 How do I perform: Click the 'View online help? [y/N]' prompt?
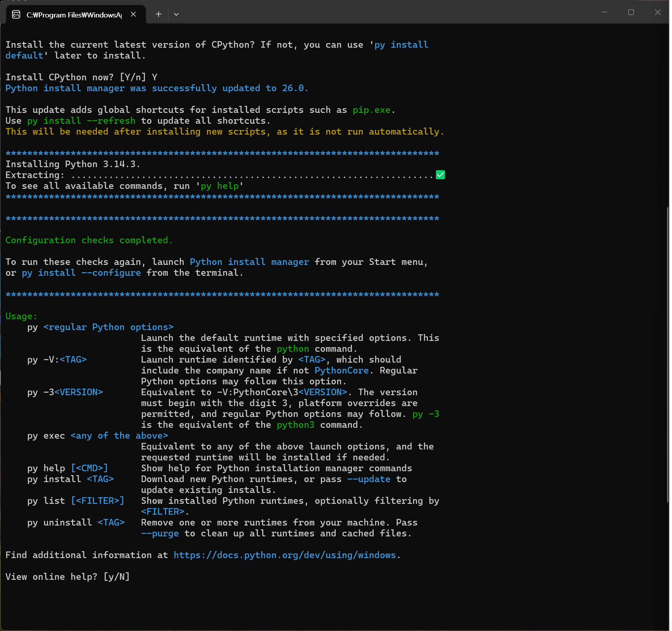[67, 577]
